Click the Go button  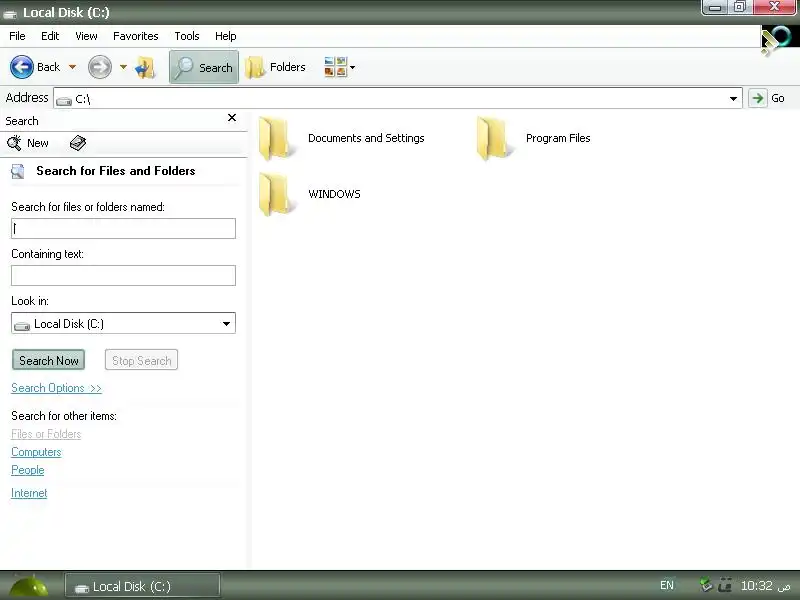pos(767,98)
